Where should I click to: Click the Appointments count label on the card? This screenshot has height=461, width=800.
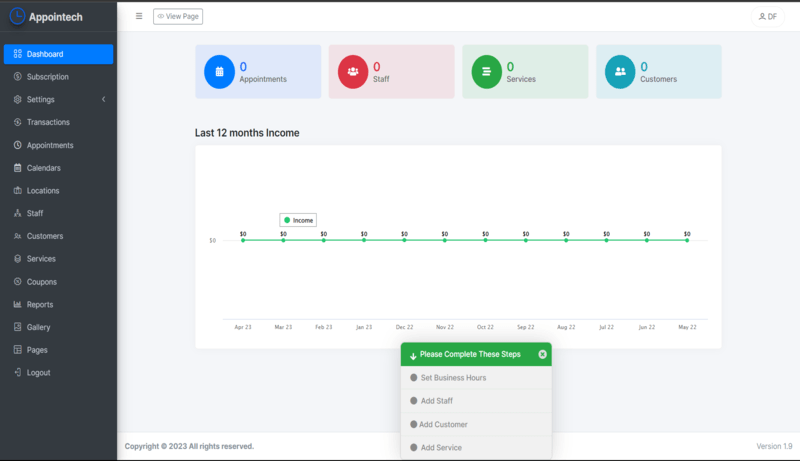click(x=263, y=79)
